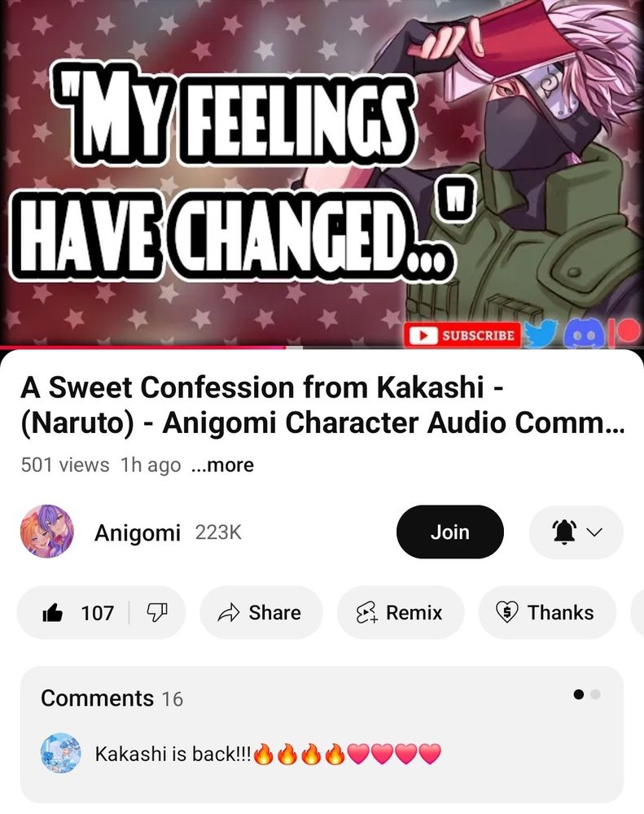Dislike the video with thumbs down icon

coord(156,613)
